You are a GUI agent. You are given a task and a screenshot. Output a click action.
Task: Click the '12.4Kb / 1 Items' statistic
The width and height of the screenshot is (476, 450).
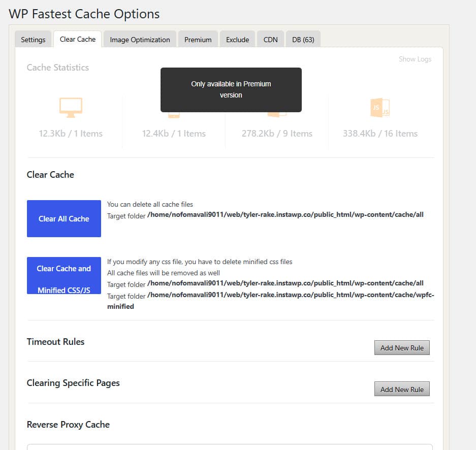pos(174,134)
